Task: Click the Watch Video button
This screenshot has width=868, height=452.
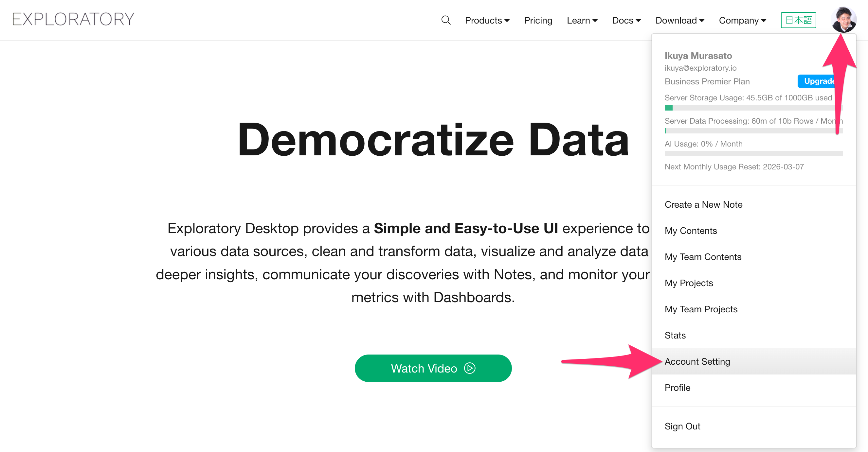Action: pos(433,368)
